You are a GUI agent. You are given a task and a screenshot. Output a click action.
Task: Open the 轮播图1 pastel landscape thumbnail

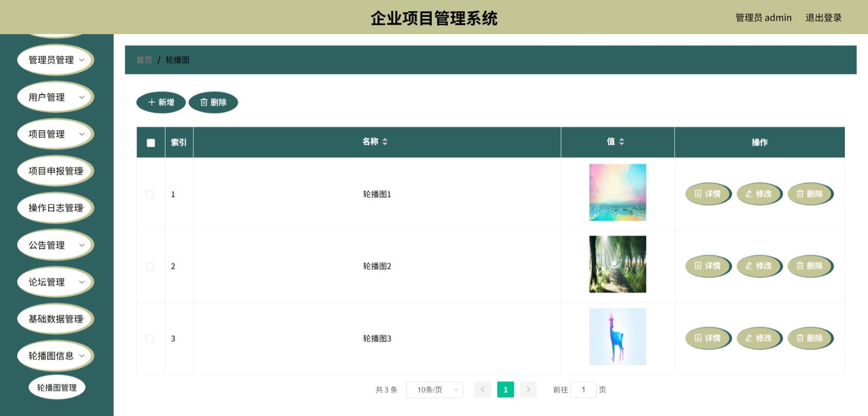617,192
